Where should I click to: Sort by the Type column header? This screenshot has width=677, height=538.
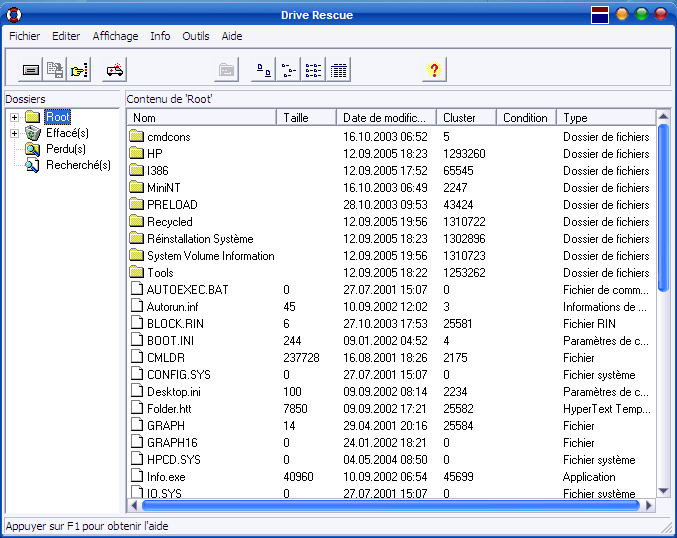[606, 117]
